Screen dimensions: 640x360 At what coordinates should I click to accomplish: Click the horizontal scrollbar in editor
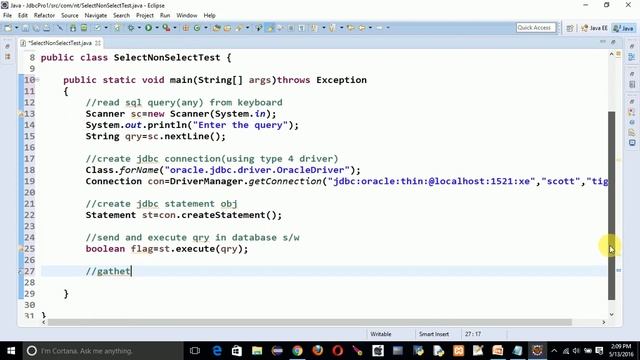click(x=309, y=322)
